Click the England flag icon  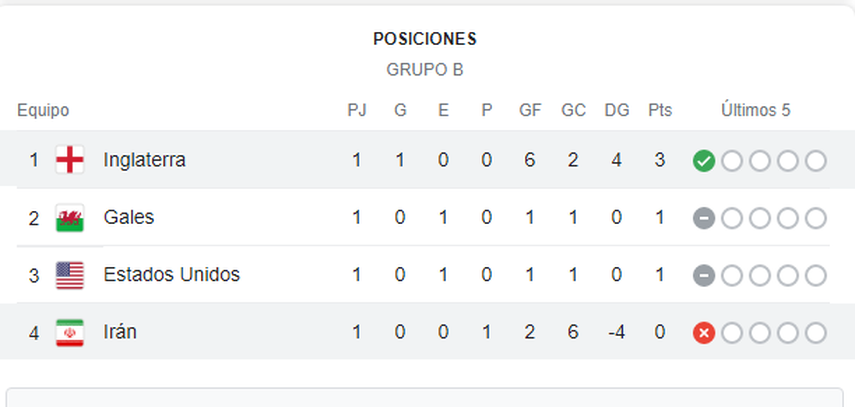pos(70,160)
